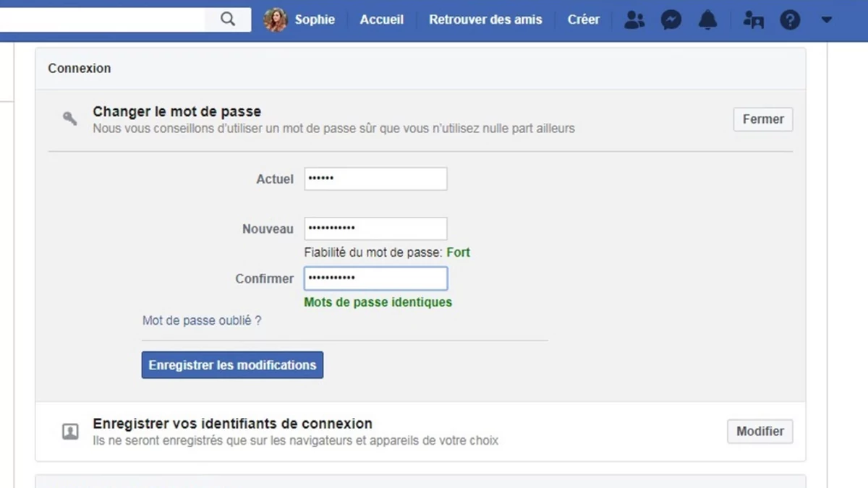This screenshot has width=868, height=488.
Task: Close the password section with Fermer
Action: (763, 119)
